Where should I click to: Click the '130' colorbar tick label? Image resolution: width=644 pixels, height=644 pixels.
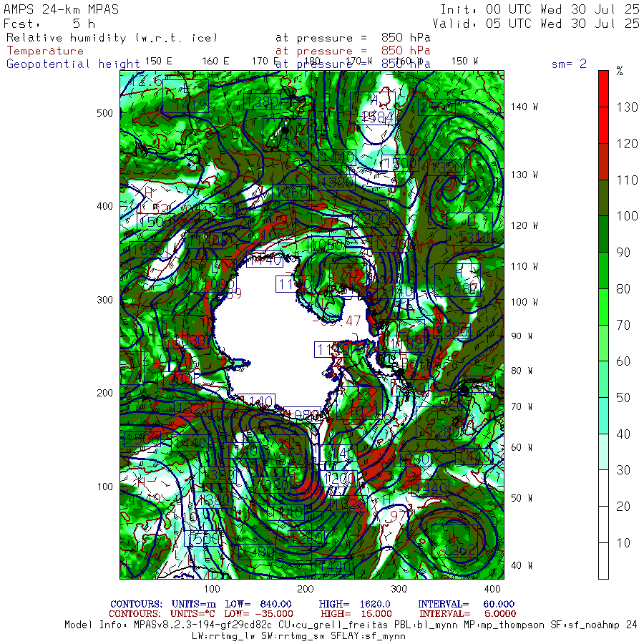click(627, 107)
